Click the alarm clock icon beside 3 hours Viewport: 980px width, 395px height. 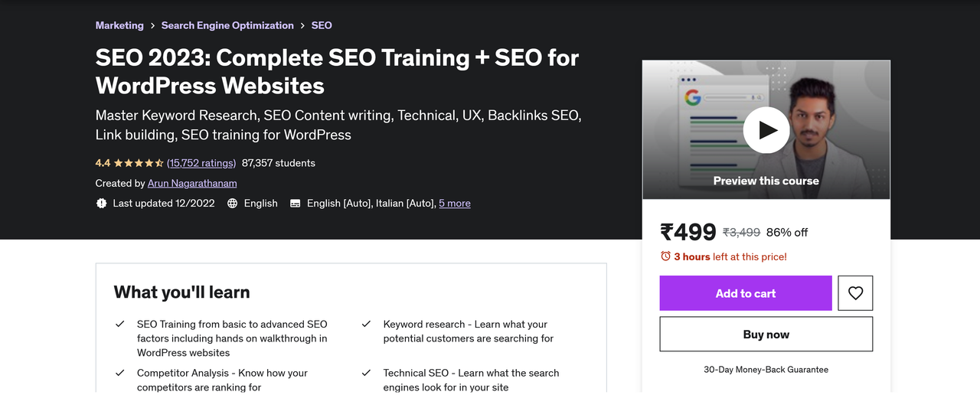[x=665, y=256]
